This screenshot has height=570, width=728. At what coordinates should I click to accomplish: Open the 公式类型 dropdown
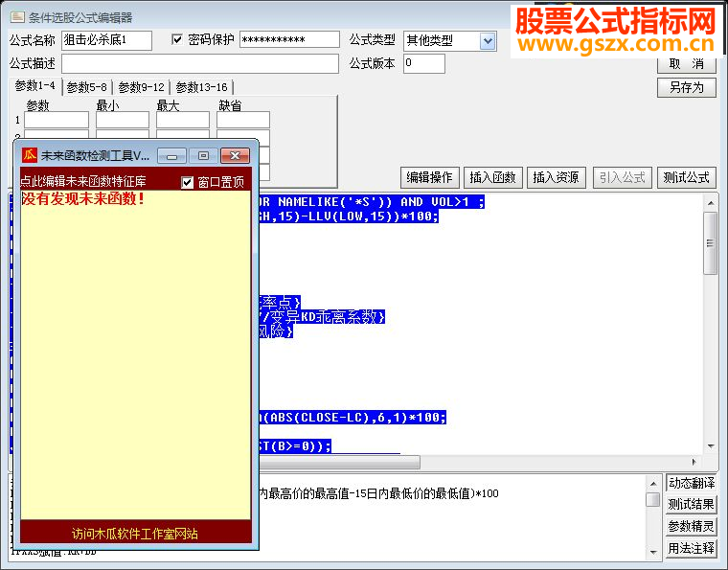[x=488, y=41]
